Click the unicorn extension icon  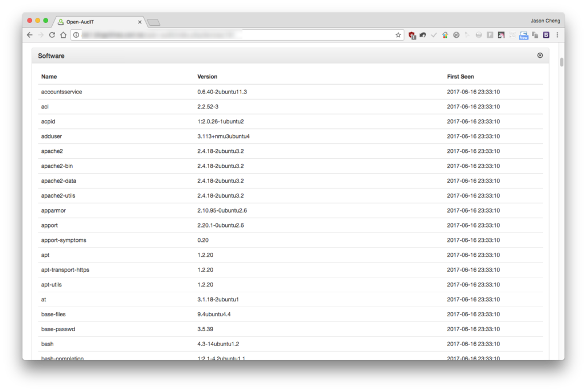point(501,35)
